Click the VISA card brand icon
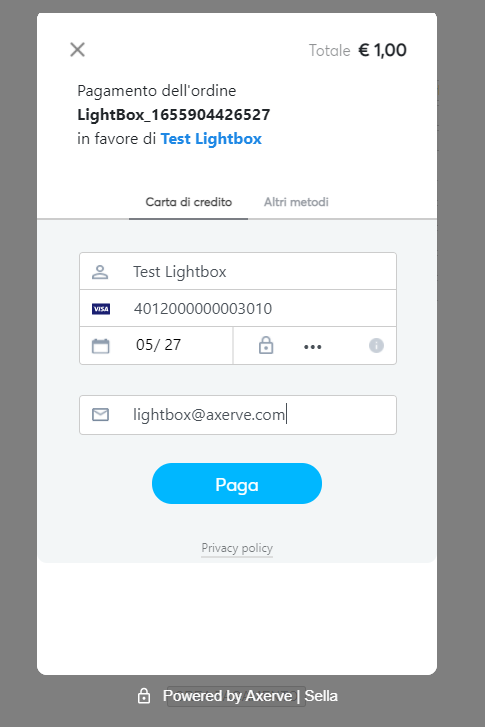 point(101,309)
